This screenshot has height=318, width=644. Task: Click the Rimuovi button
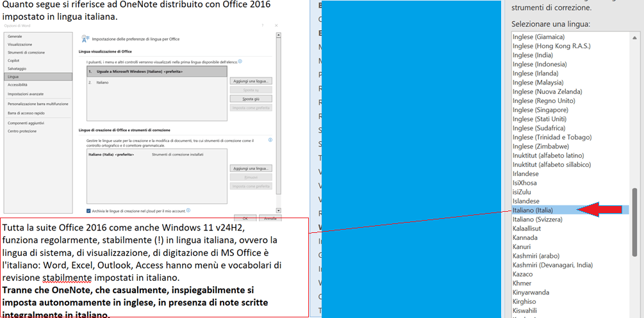251,178
